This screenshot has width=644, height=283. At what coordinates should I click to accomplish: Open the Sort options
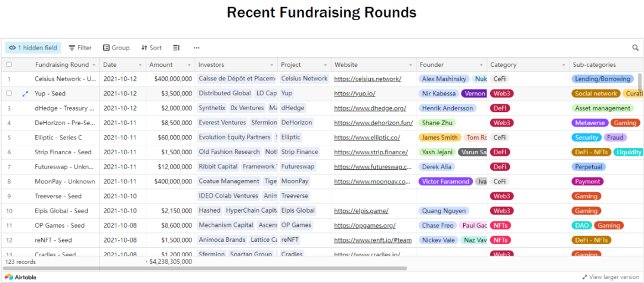coord(151,48)
